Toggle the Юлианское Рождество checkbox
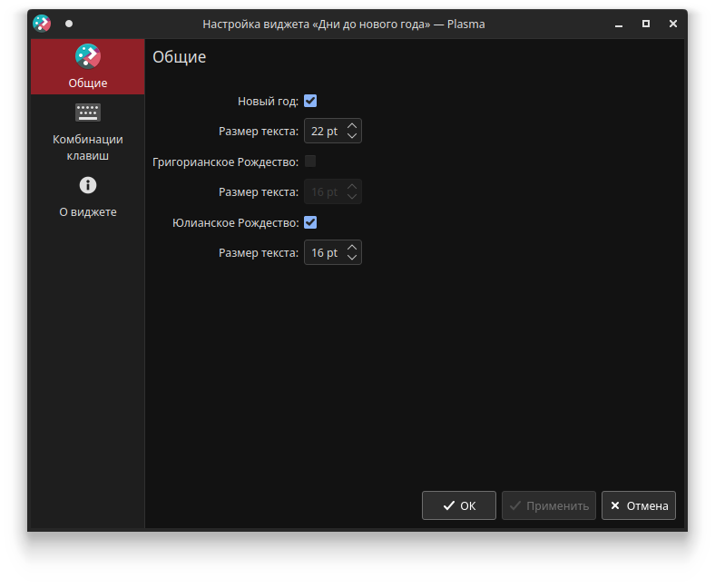The width and height of the screenshot is (715, 588). click(310, 222)
